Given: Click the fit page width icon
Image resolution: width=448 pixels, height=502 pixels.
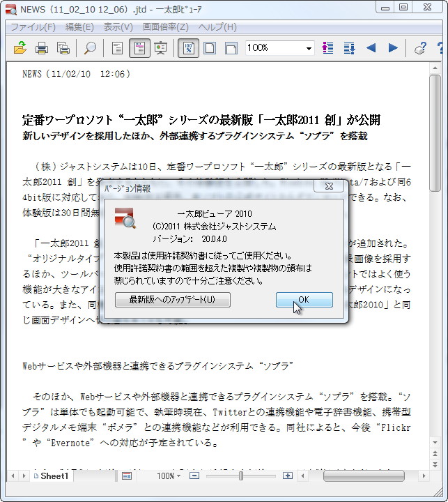Looking at the screenshot, I should [x=231, y=48].
